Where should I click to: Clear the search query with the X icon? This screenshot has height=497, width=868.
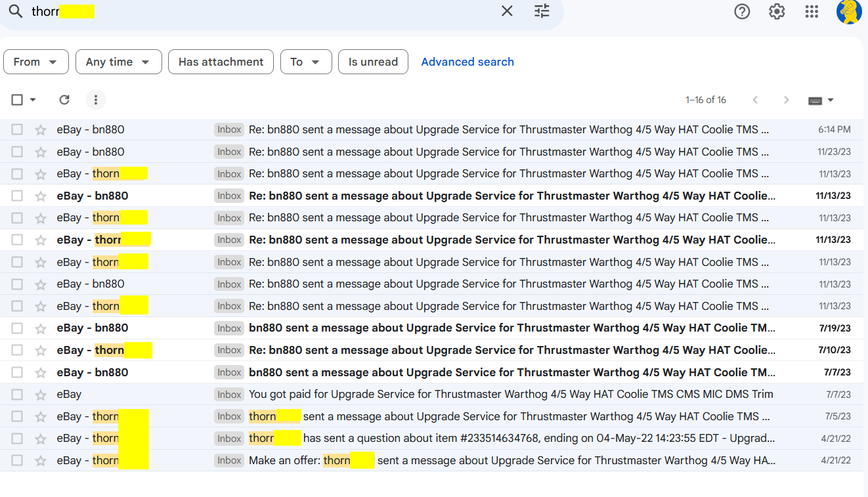507,11
